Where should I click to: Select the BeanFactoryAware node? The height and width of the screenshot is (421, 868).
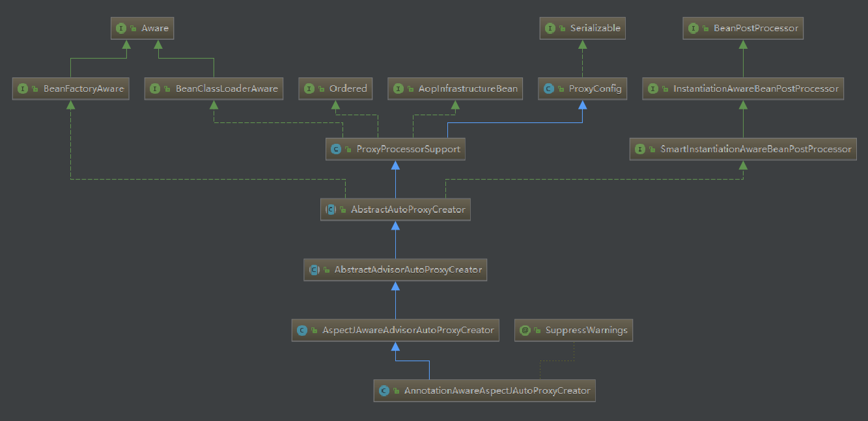coord(70,89)
